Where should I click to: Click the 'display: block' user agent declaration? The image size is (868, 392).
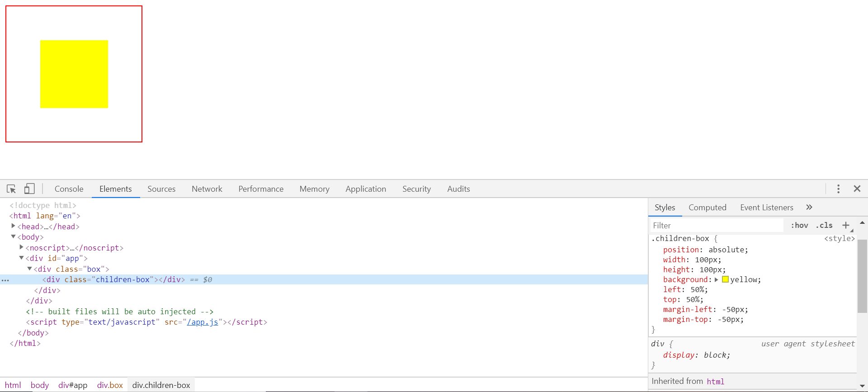pyautogui.click(x=697, y=355)
